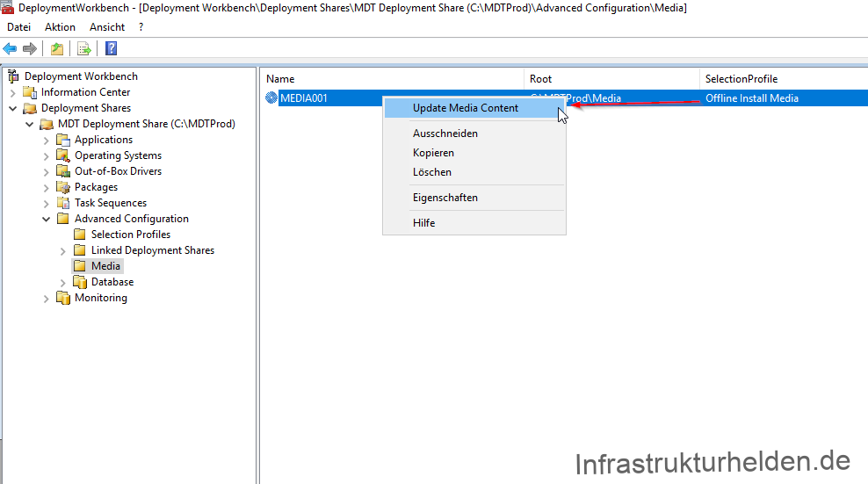The image size is (868, 484).
Task: Select the Media tree label
Action: pyautogui.click(x=105, y=266)
